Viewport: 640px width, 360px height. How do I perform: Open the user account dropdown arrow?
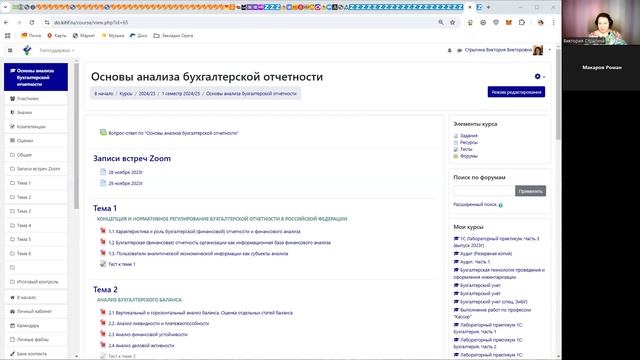coord(549,50)
